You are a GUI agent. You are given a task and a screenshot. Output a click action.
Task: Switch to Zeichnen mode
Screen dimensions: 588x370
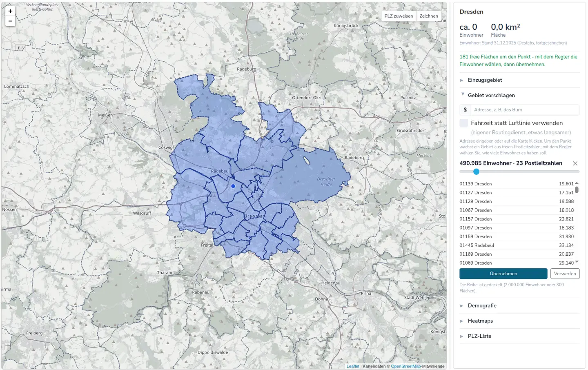point(429,16)
